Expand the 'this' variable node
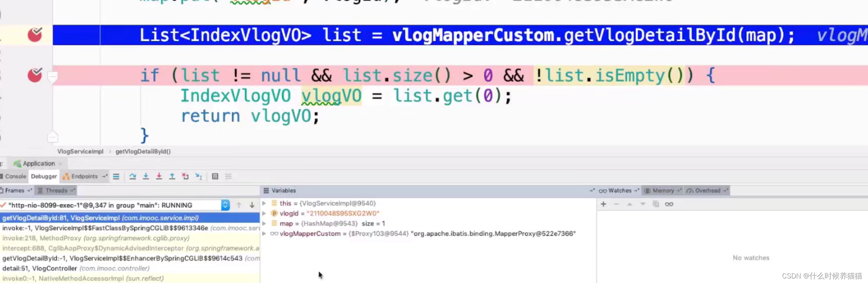The height and width of the screenshot is (283, 868). click(264, 203)
